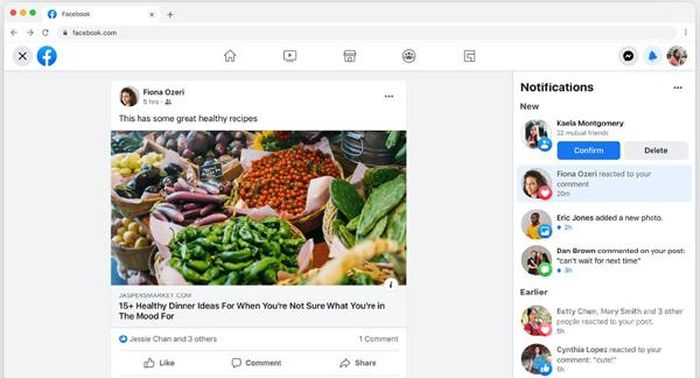Open a new browser tab
Image resolution: width=700 pixels, height=378 pixels.
[x=170, y=15]
